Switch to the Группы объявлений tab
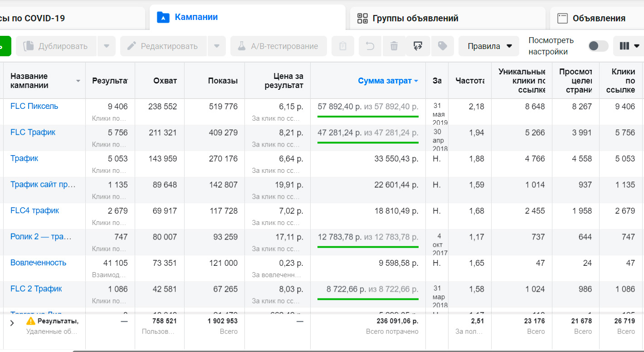 pyautogui.click(x=408, y=18)
